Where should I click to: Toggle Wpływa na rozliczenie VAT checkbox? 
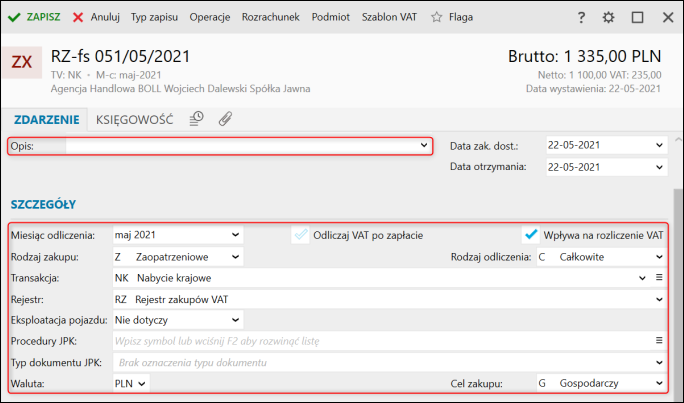point(530,235)
